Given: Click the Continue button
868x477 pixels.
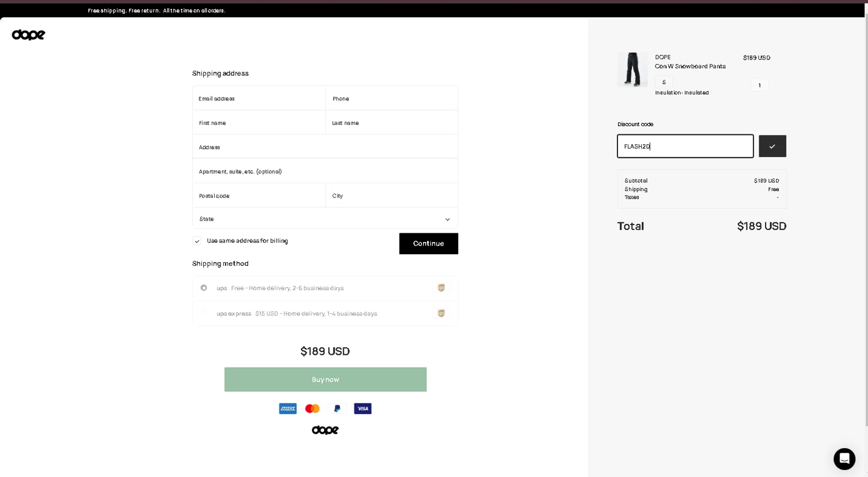Looking at the screenshot, I should [x=428, y=244].
